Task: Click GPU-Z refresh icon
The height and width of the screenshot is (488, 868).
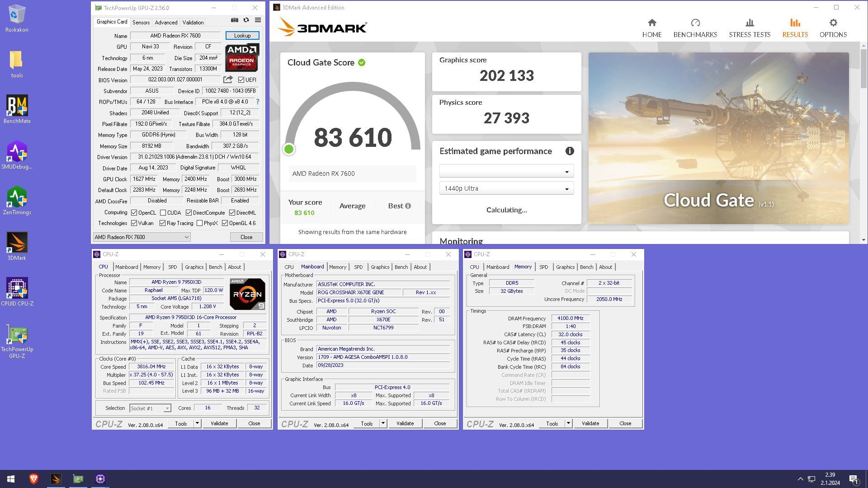Action: 246,20
